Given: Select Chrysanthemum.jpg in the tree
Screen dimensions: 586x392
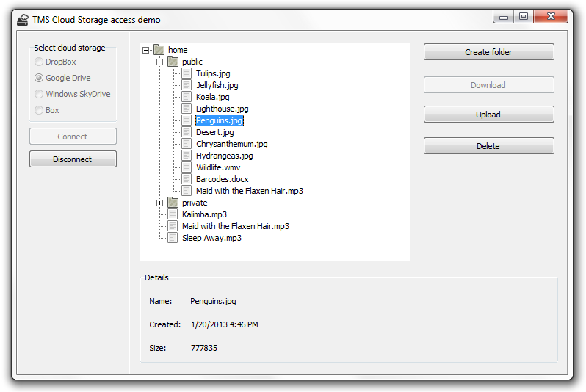Looking at the screenshot, I should 232,144.
